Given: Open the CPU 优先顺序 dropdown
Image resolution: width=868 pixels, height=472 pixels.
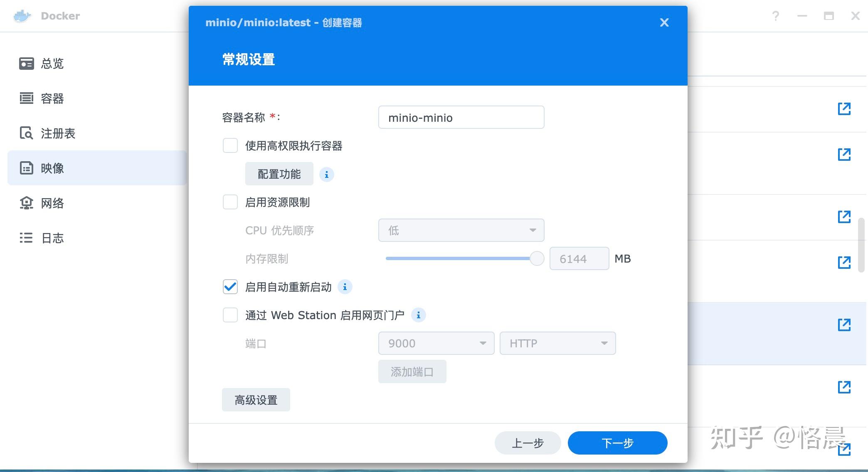Looking at the screenshot, I should (461, 230).
